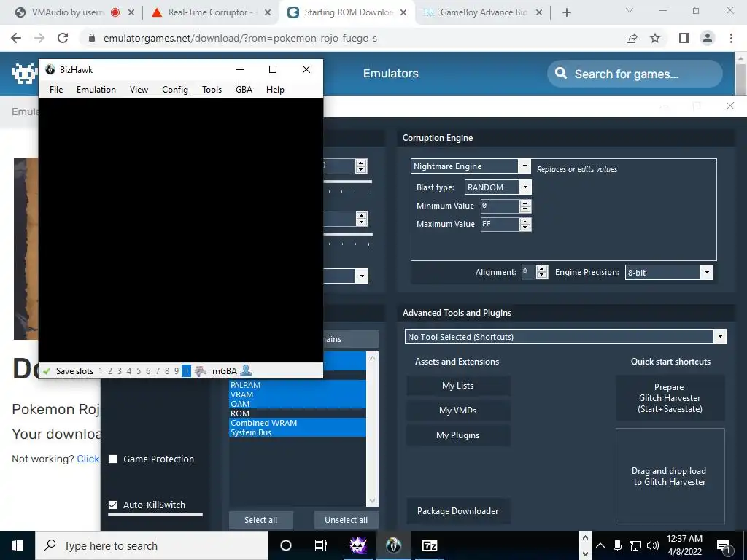Click the My Lists button

click(x=458, y=386)
